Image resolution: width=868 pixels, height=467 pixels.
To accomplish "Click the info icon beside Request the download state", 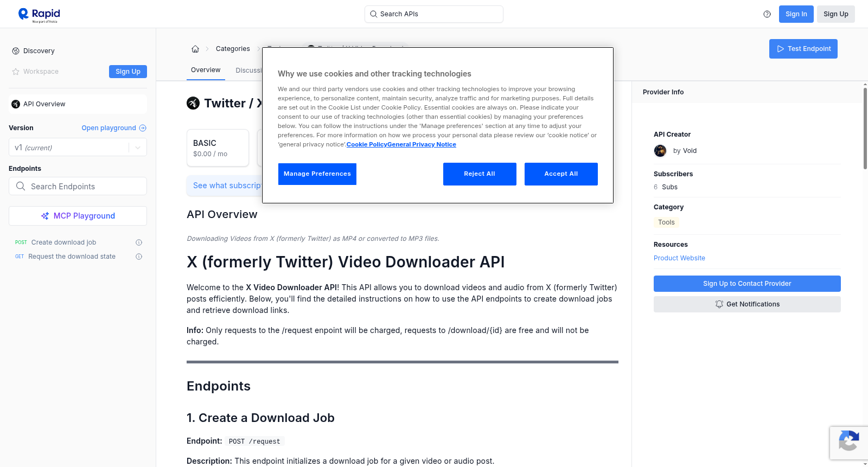I will tap(139, 257).
